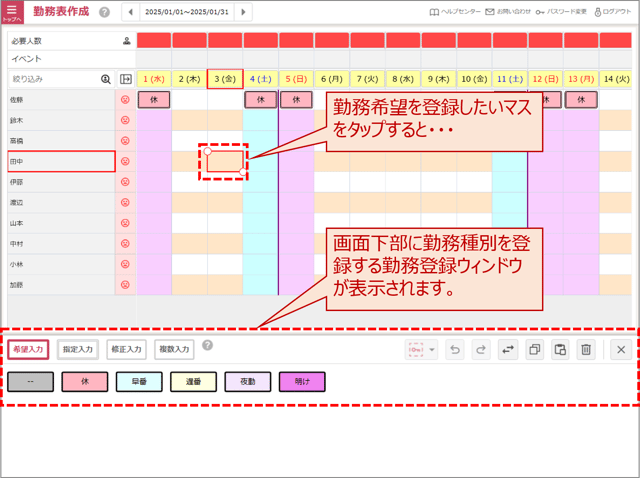This screenshot has height=478, width=640.
Task: Click the sad face icon for 渡辺
Action: coord(125,202)
